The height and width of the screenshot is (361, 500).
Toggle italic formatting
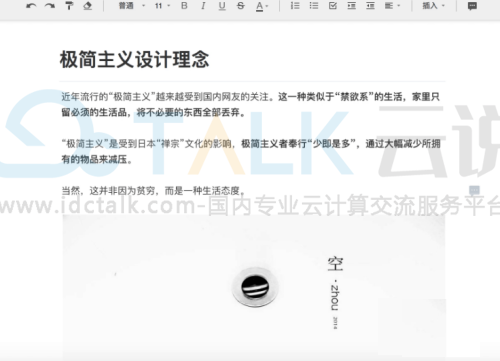coord(203,6)
